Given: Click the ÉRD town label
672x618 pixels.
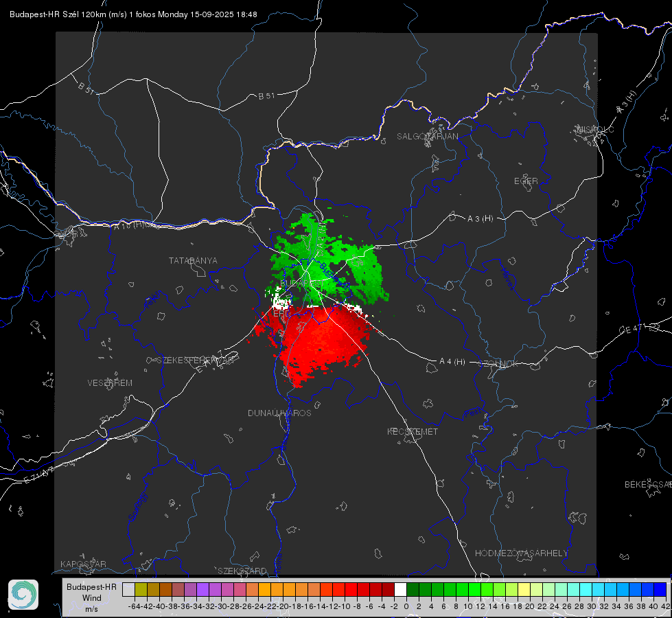Looking at the screenshot, I should click(281, 314).
